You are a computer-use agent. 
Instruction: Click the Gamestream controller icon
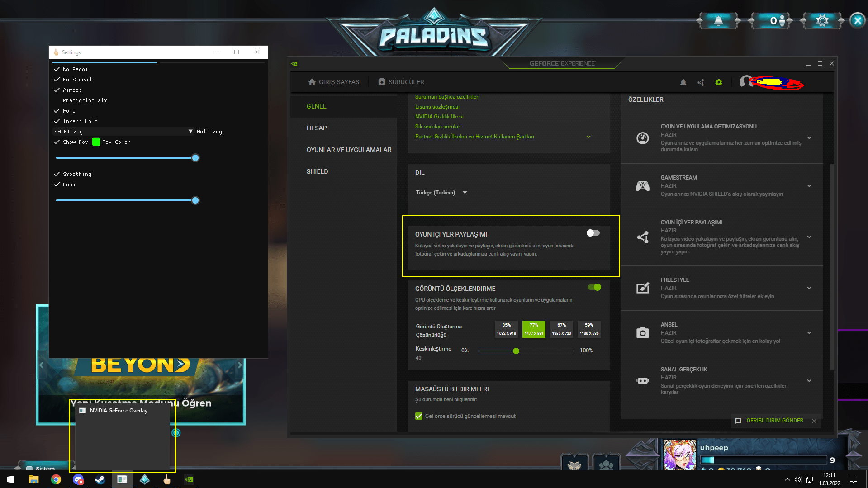click(x=643, y=186)
